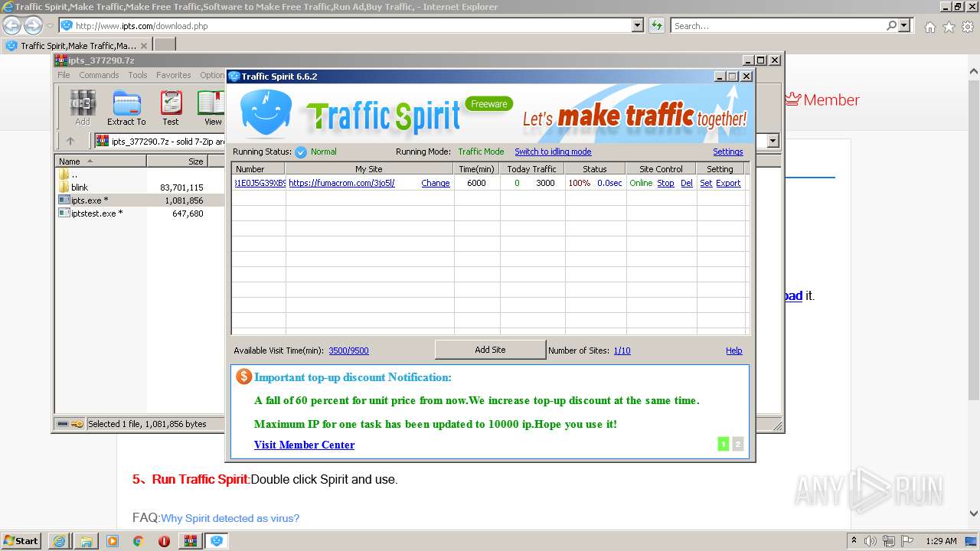Click Set link in Setting column
The image size is (980, 551).
(x=706, y=184)
